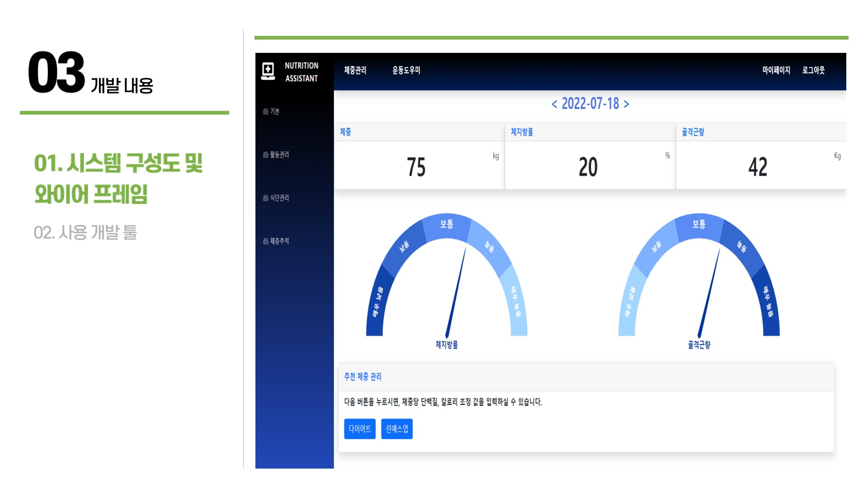Image resolution: width=868 pixels, height=488 pixels.
Task: Click the Nutrition Assistant logo icon
Action: (268, 71)
